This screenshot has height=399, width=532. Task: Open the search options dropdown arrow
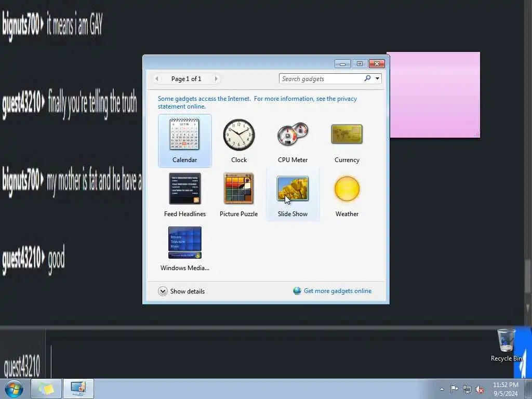pos(377,79)
